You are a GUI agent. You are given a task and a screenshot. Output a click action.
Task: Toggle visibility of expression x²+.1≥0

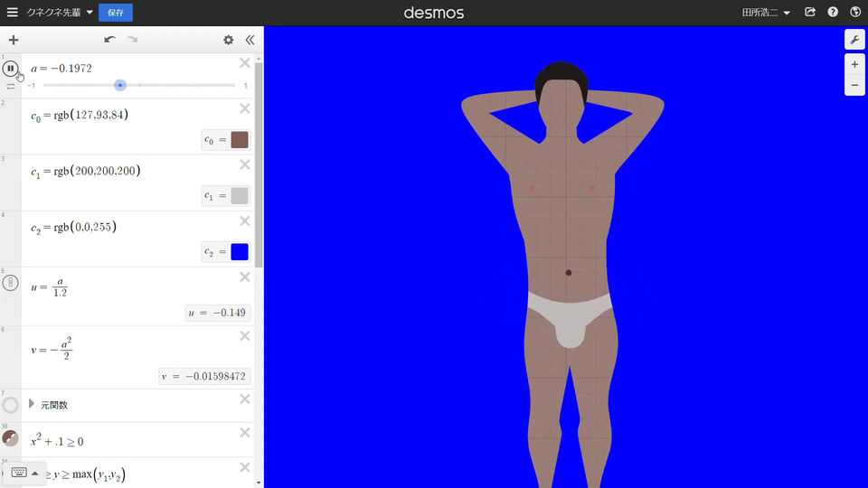(x=10, y=438)
